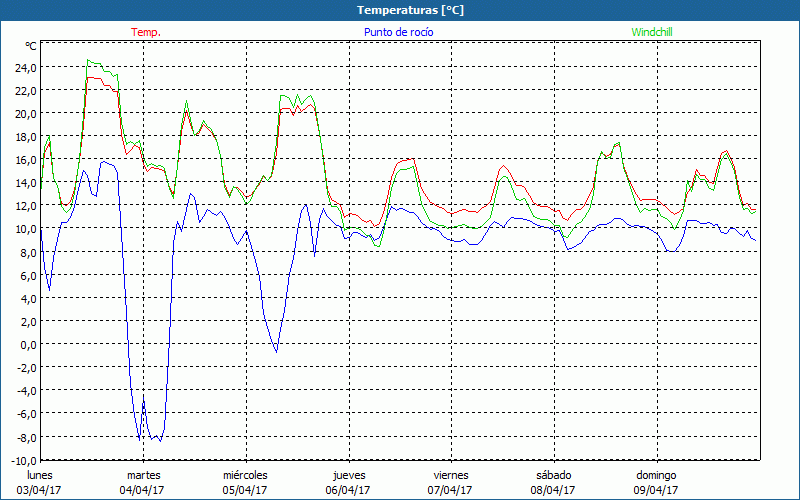Viewport: 800px width, 500px height.
Task: Pick the jueves day label
Action: tap(349, 475)
